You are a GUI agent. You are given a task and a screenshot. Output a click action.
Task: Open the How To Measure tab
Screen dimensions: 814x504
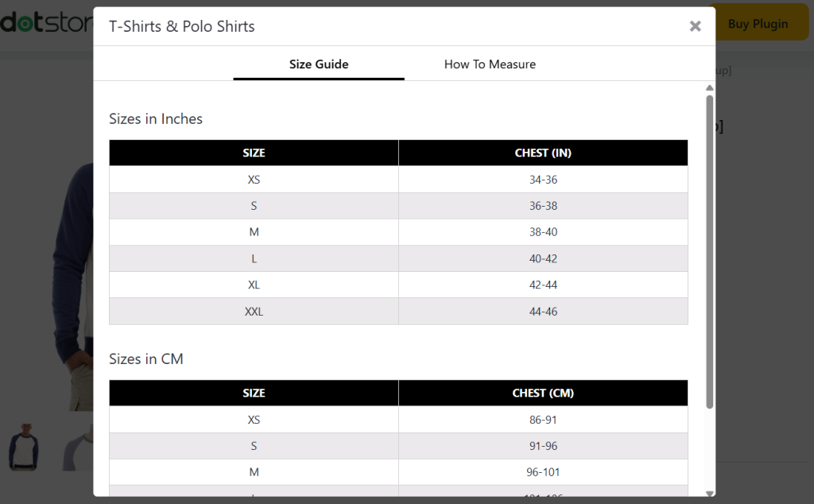point(490,64)
